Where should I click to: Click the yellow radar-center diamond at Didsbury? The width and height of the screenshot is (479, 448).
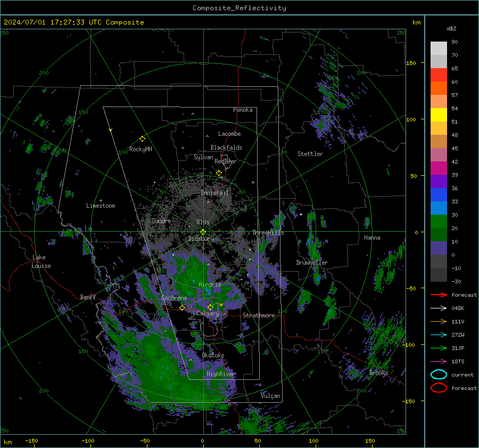[x=203, y=232]
